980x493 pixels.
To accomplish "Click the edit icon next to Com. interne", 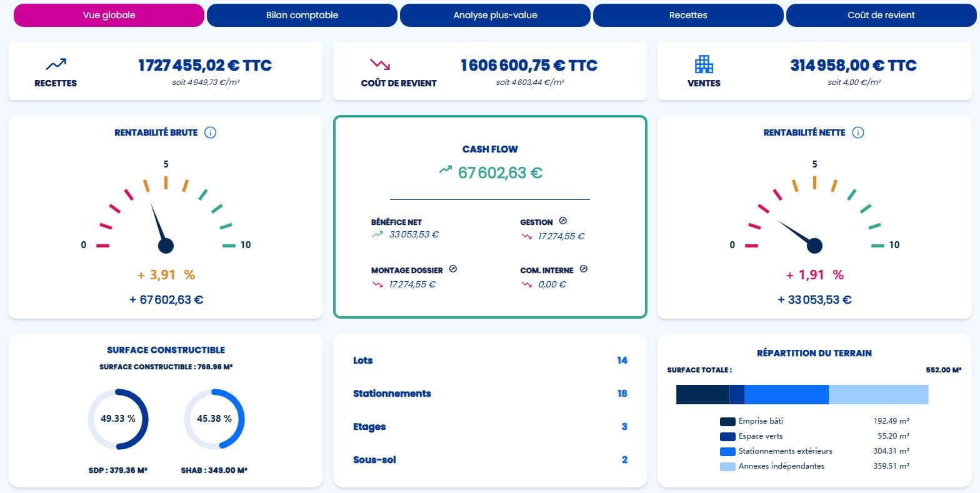I will pos(583,269).
